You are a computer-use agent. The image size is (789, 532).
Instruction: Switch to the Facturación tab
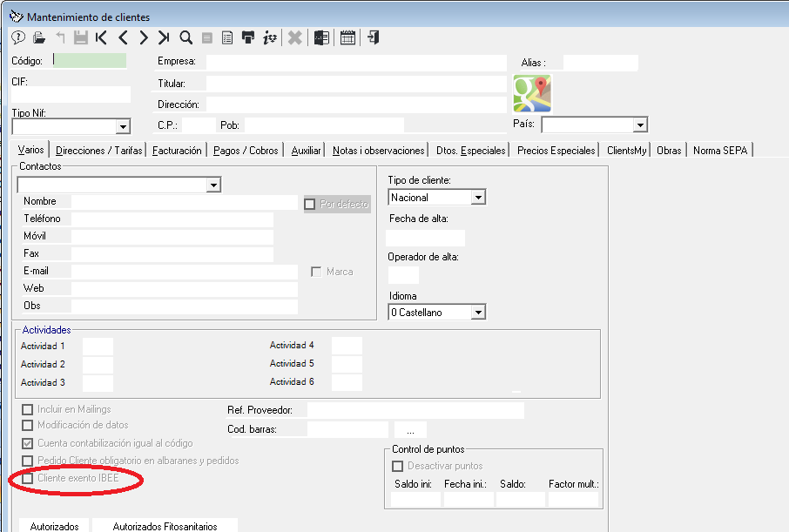177,151
